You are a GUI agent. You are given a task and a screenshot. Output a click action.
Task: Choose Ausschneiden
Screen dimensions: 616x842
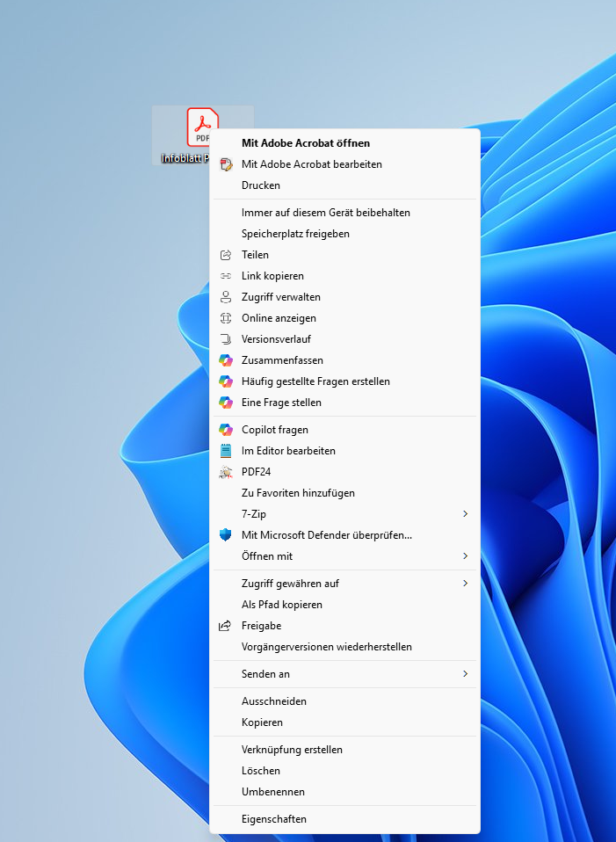click(x=344, y=701)
